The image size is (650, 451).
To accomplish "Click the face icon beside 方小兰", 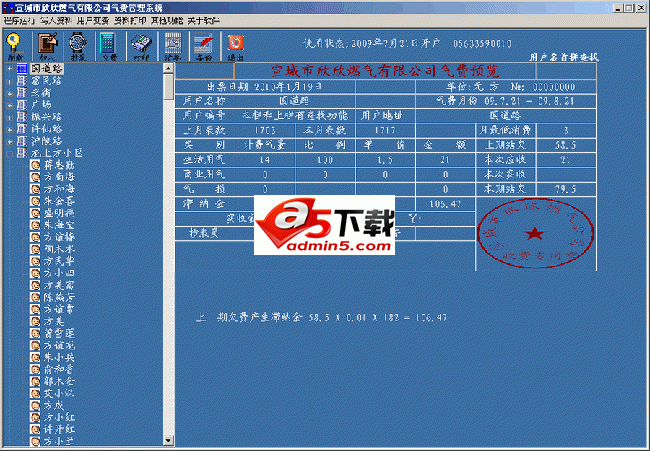I will [x=36, y=441].
